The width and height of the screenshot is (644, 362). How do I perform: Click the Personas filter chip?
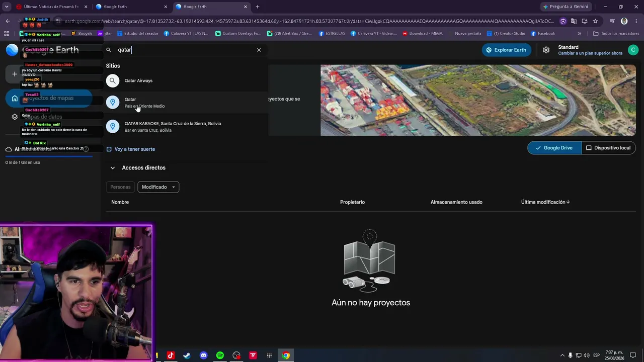pos(120,187)
